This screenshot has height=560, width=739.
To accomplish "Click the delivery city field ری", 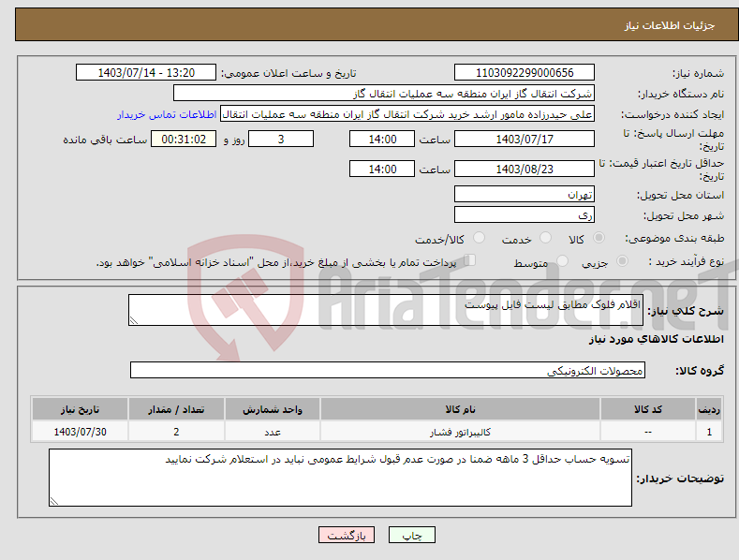I will point(525,215).
